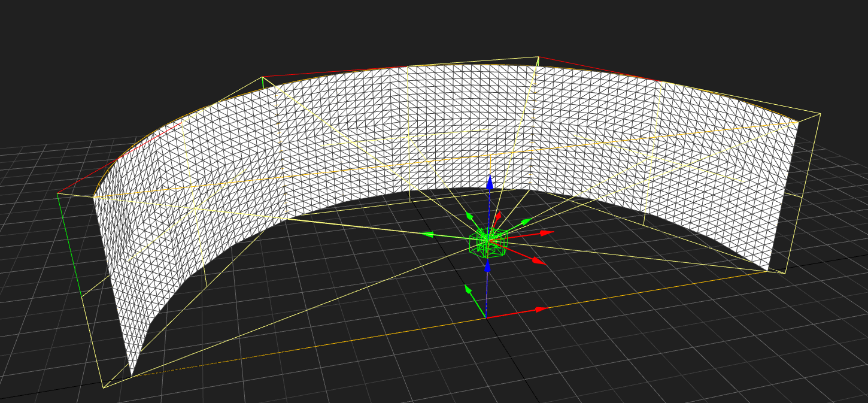Click the small red arrowhead pointing upward
868x403 pixels.
(497, 214)
